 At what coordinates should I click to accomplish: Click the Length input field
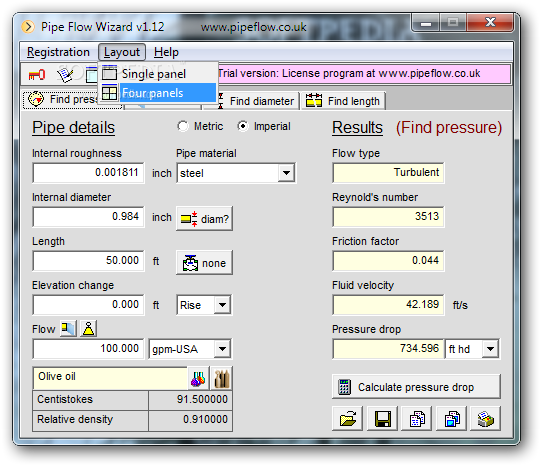(88, 260)
